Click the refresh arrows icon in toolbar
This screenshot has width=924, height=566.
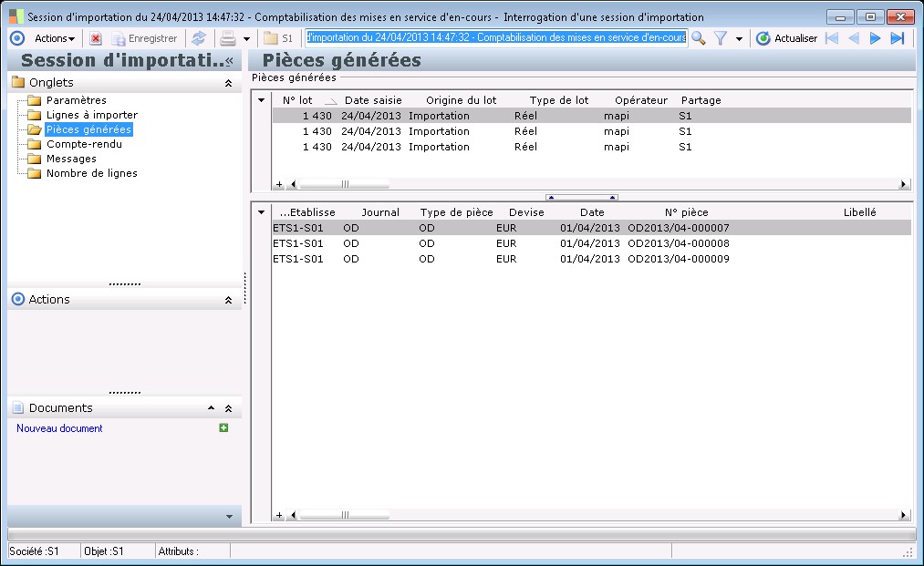click(198, 38)
